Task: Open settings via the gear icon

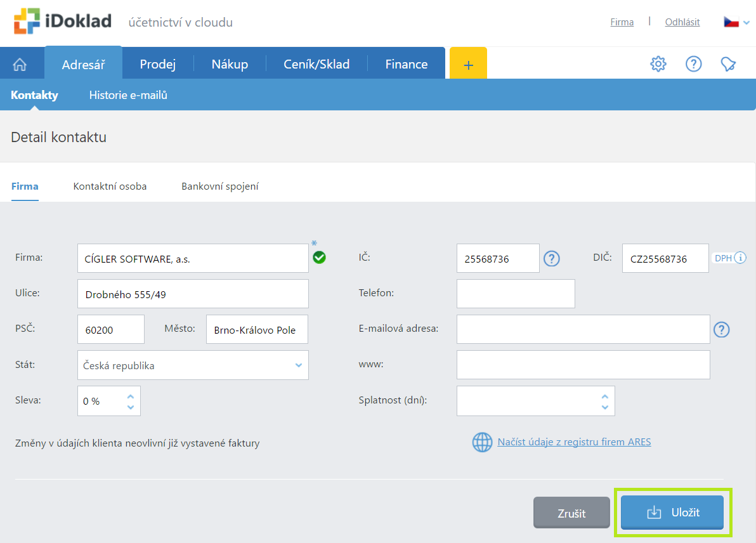Action: tap(658, 63)
